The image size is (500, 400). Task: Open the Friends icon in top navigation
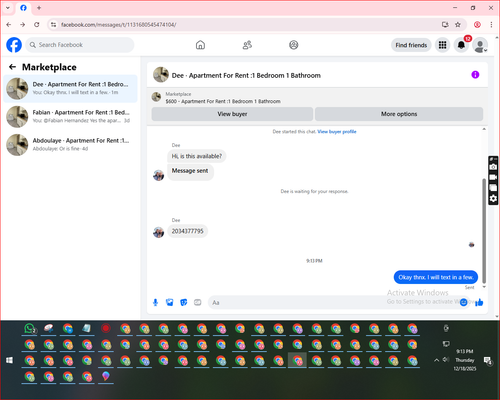click(x=247, y=45)
